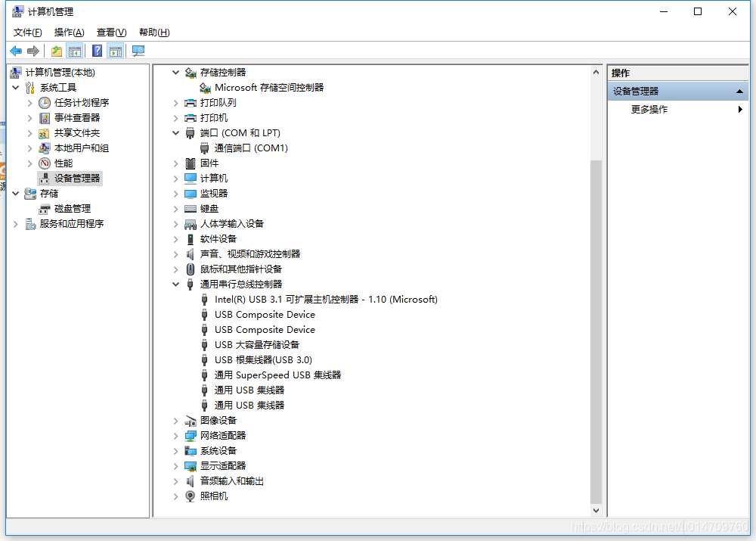
Task: Expand the 监视器 device category
Action: [x=176, y=194]
